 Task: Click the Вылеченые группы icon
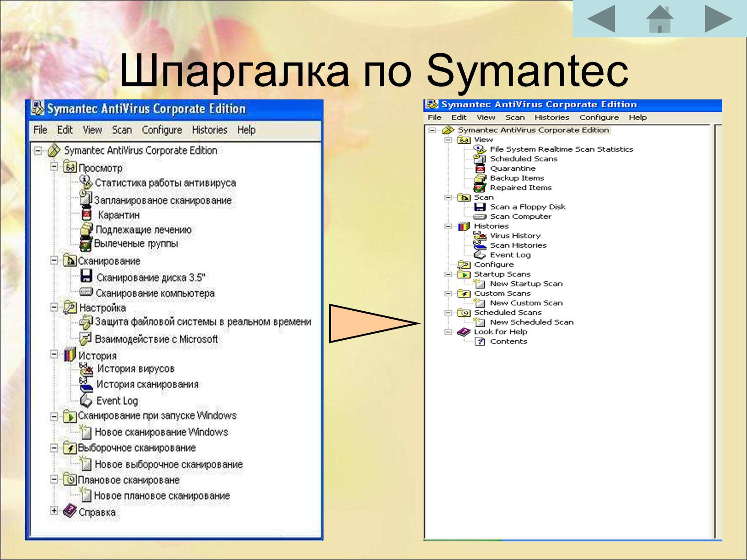[86, 244]
